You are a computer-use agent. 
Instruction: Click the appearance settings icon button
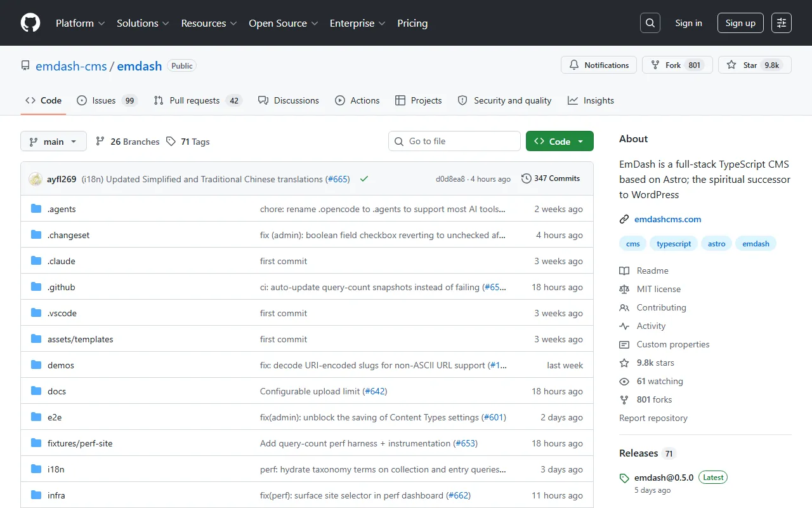(x=781, y=23)
